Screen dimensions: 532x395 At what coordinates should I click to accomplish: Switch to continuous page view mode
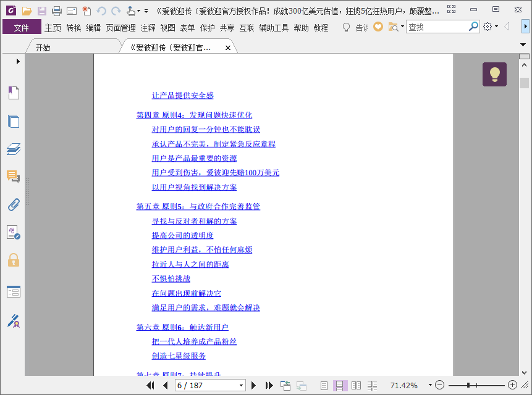click(x=340, y=385)
